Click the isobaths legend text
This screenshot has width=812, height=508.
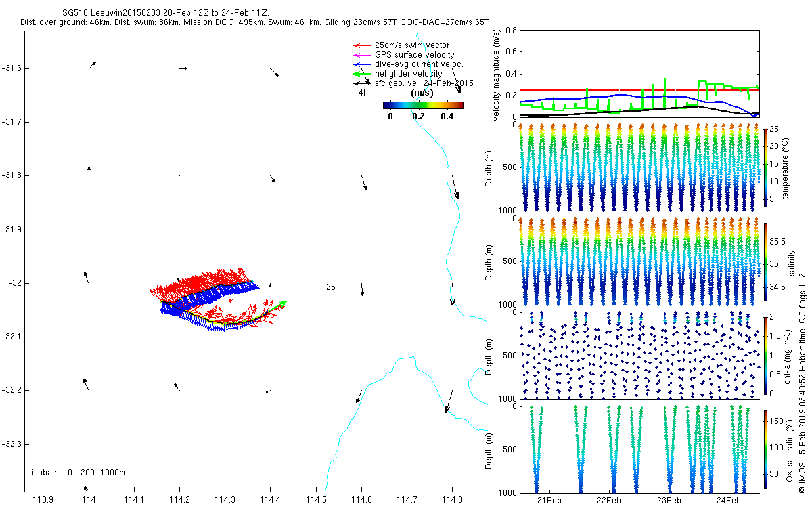pos(78,473)
